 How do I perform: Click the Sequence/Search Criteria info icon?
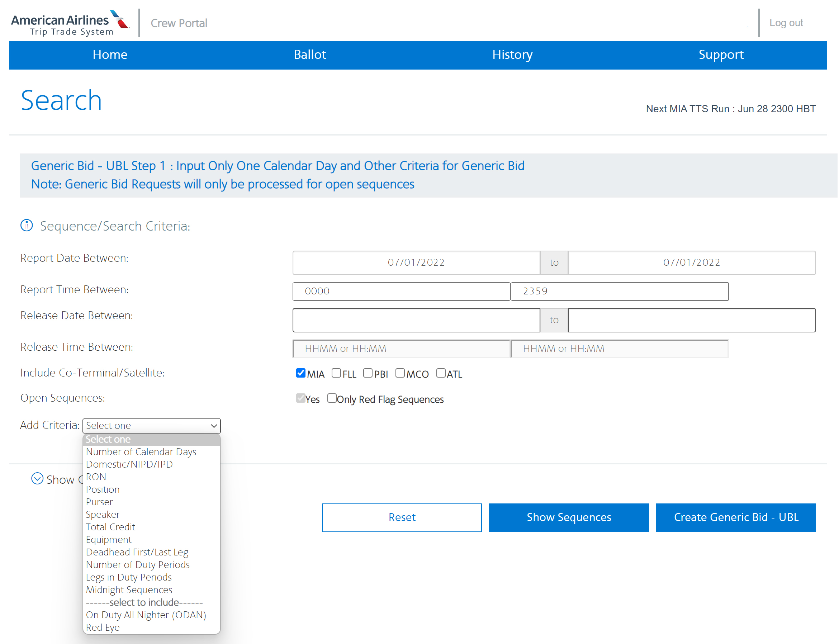point(27,226)
